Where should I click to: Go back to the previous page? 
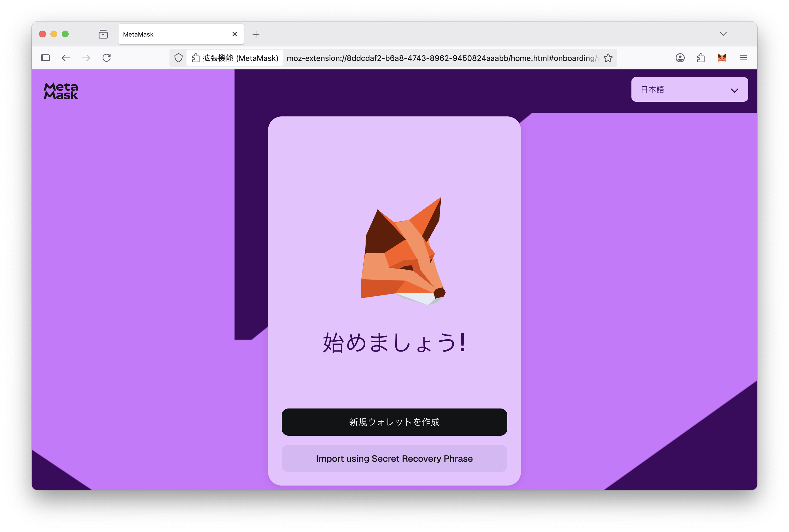[x=66, y=58]
